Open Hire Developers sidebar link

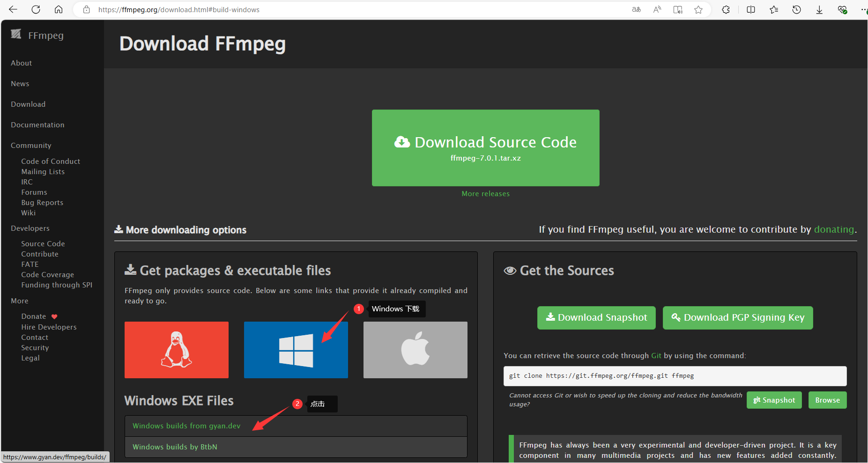pos(49,327)
